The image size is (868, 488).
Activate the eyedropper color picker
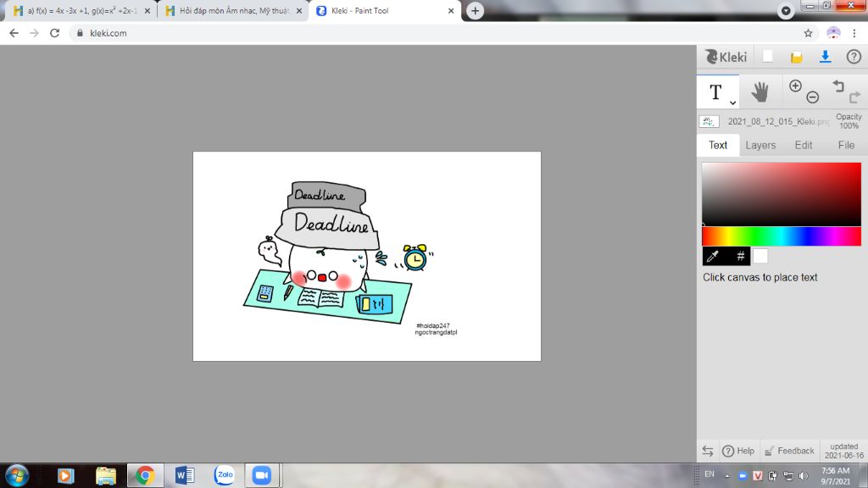[713, 256]
